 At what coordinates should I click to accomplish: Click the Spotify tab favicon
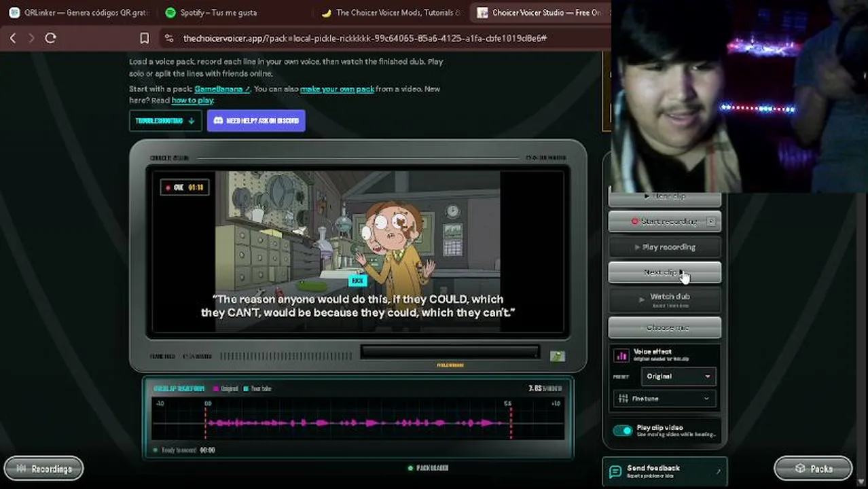pyautogui.click(x=170, y=12)
